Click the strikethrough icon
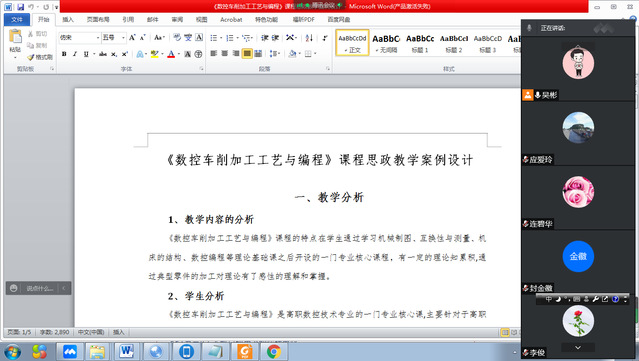This screenshot has width=639, height=361. point(103,54)
